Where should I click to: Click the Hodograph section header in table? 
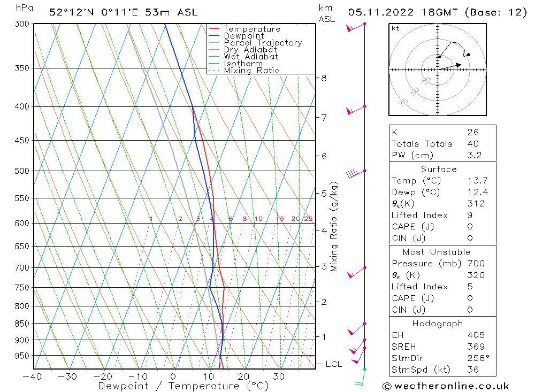438,324
